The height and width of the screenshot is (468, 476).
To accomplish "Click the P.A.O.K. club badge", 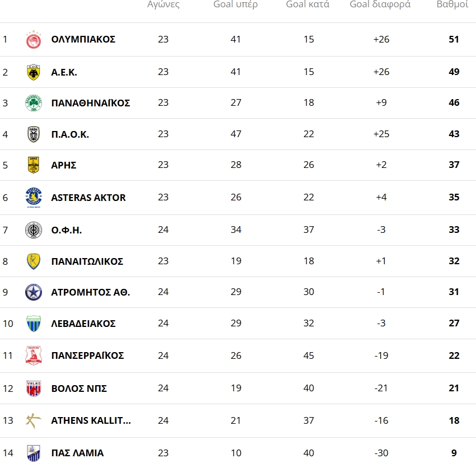I will (34, 134).
